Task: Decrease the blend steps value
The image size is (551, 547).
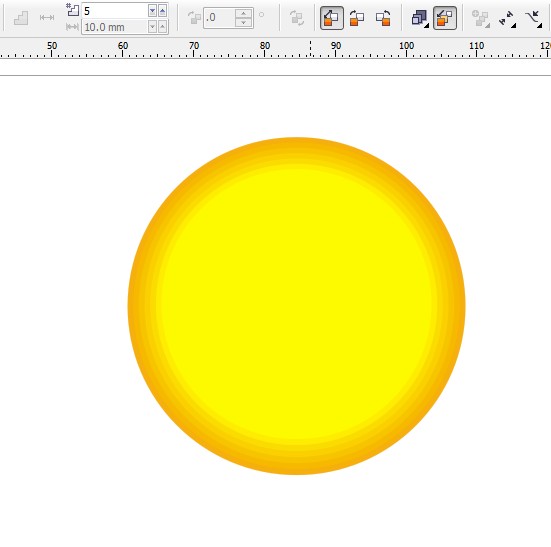Action: click(153, 11)
